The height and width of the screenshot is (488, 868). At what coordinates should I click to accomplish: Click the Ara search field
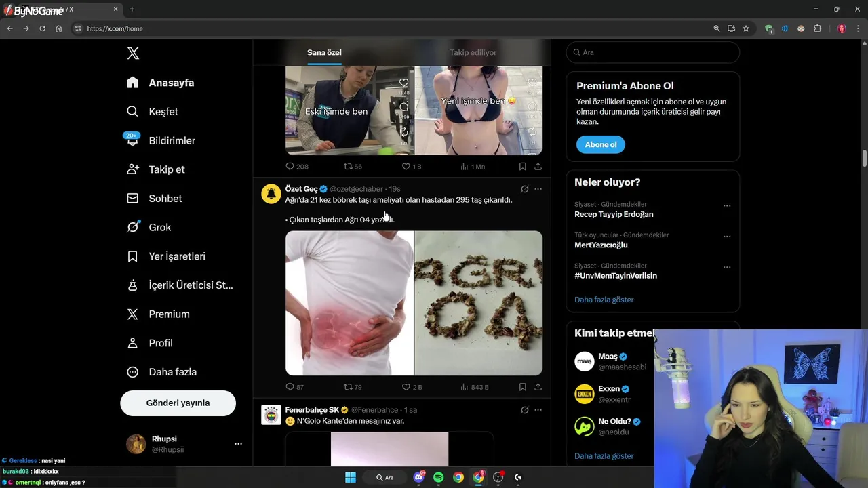pos(653,52)
